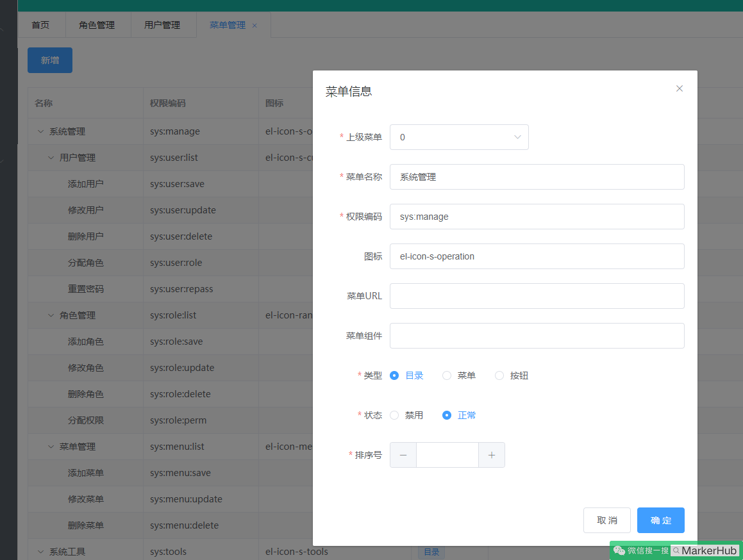Close the 菜单信息 dialog with the × icon

point(679,88)
